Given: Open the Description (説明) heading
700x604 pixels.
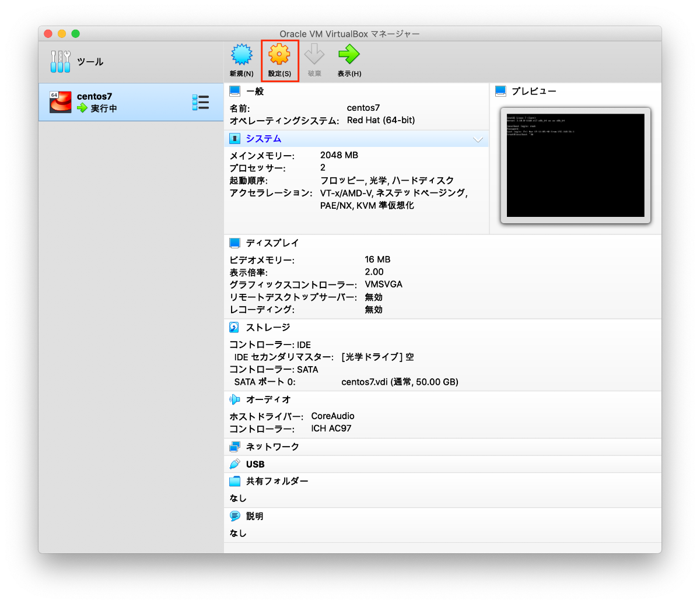Looking at the screenshot, I should pyautogui.click(x=254, y=516).
